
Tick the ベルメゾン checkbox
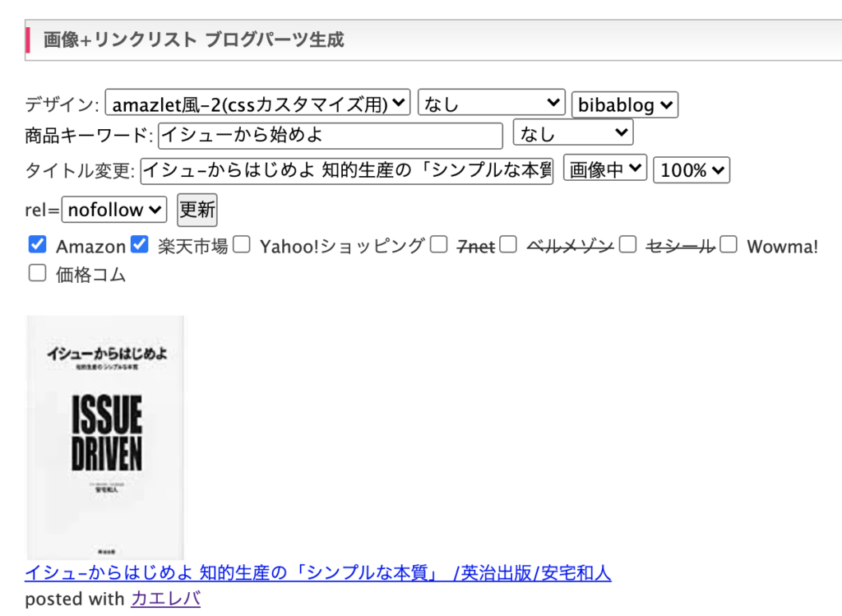click(x=508, y=244)
